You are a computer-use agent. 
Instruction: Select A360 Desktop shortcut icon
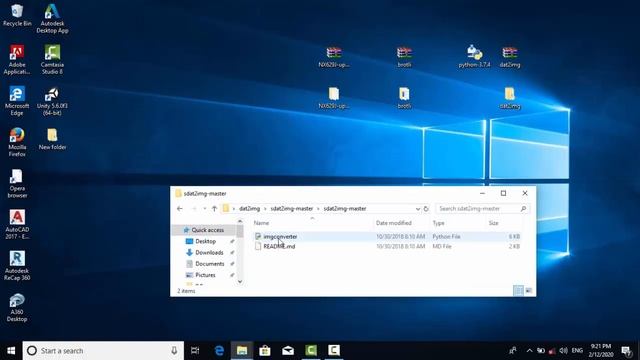[x=17, y=307]
